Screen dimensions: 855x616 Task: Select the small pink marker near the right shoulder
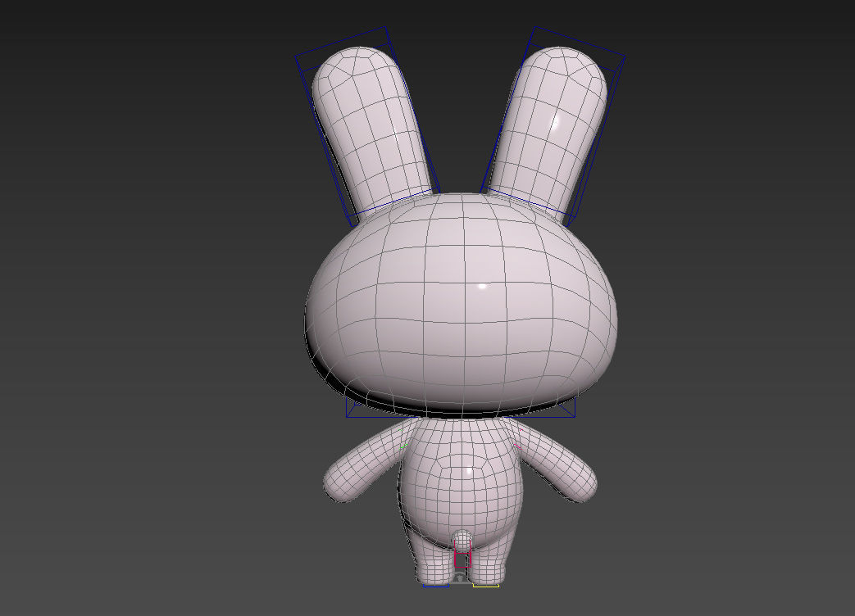[x=517, y=446]
